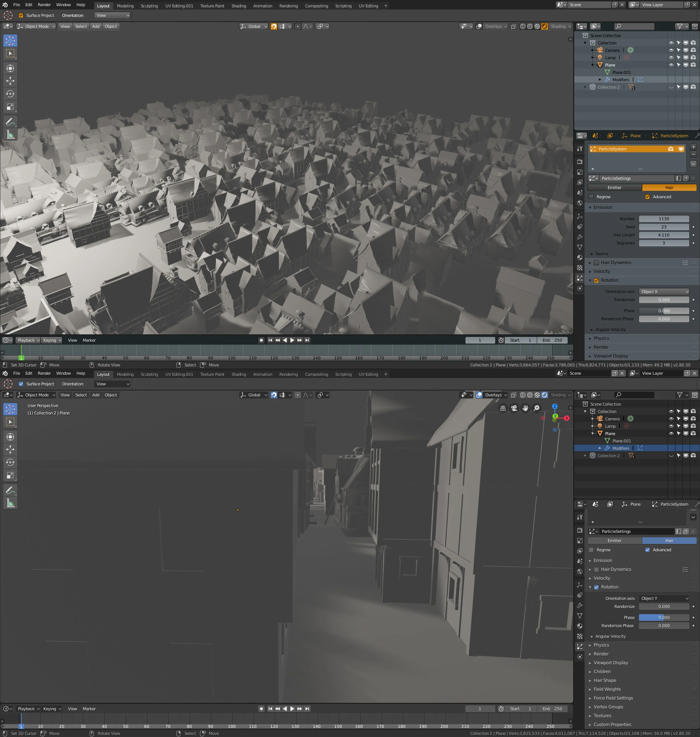Click the Emitter button in top window
700x737 pixels.
point(614,187)
